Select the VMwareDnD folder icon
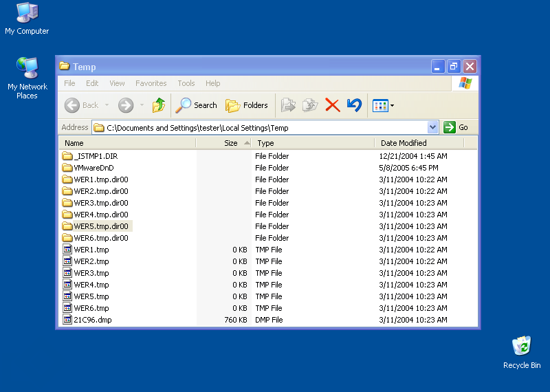This screenshot has height=392, width=550. tap(67, 168)
